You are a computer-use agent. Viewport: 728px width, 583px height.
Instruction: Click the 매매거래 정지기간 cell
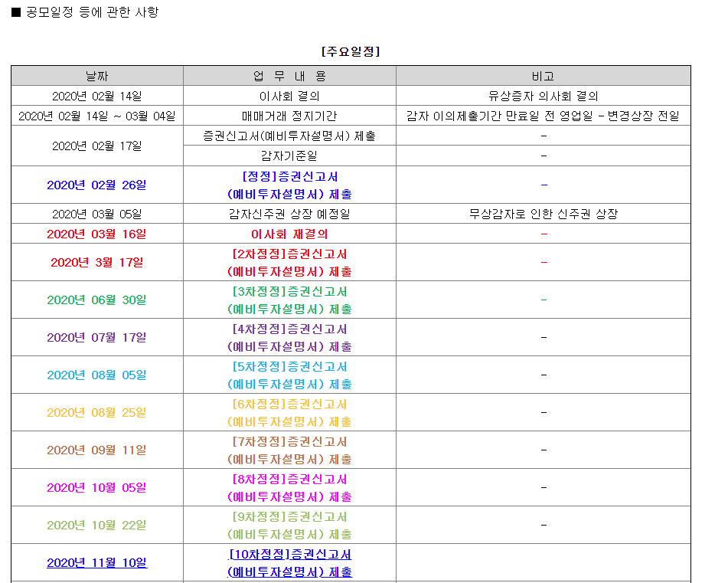289,116
